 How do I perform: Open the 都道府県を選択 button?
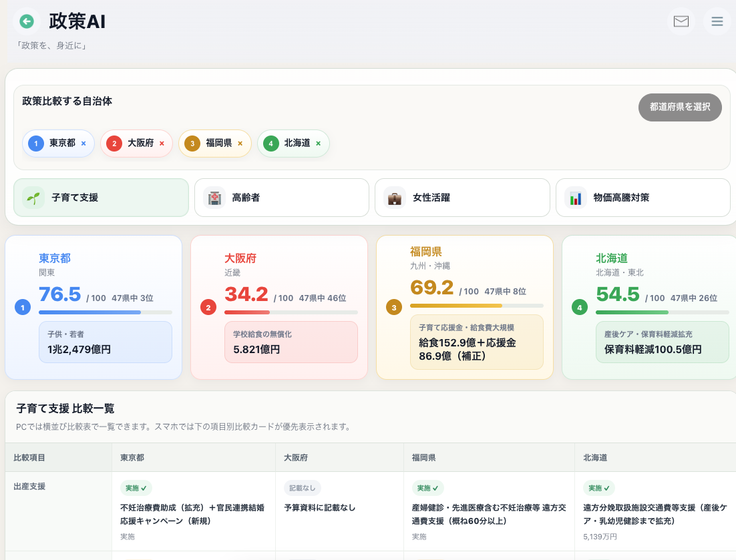point(680,107)
